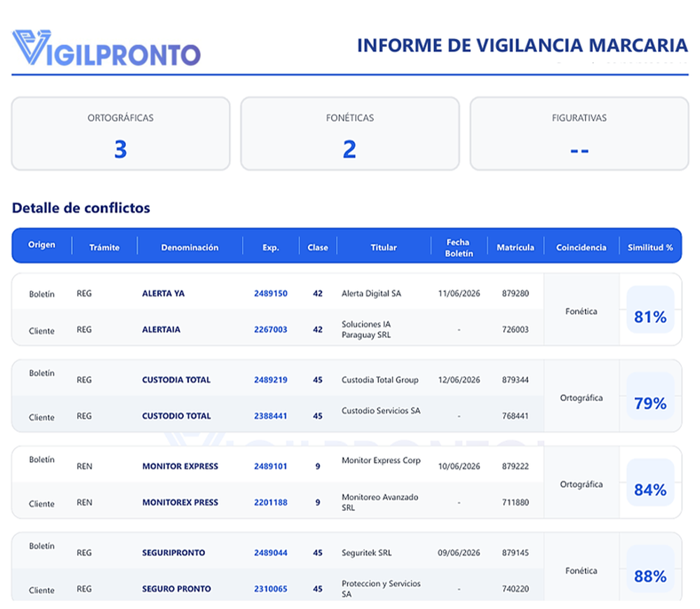
Task: Click matrícula 879280
Action: 515,293
